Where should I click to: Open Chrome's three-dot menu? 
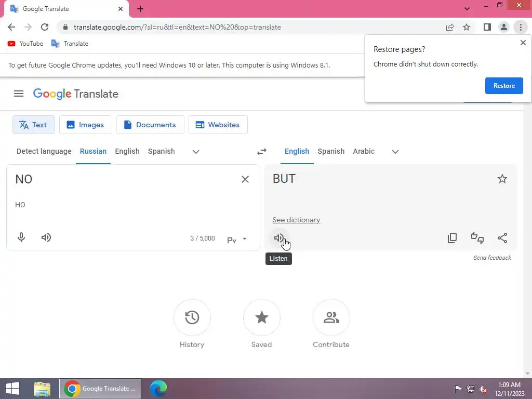coord(521,27)
